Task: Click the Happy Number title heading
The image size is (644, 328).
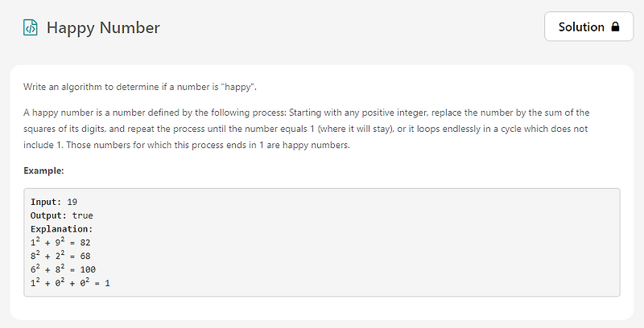Action: (x=103, y=27)
